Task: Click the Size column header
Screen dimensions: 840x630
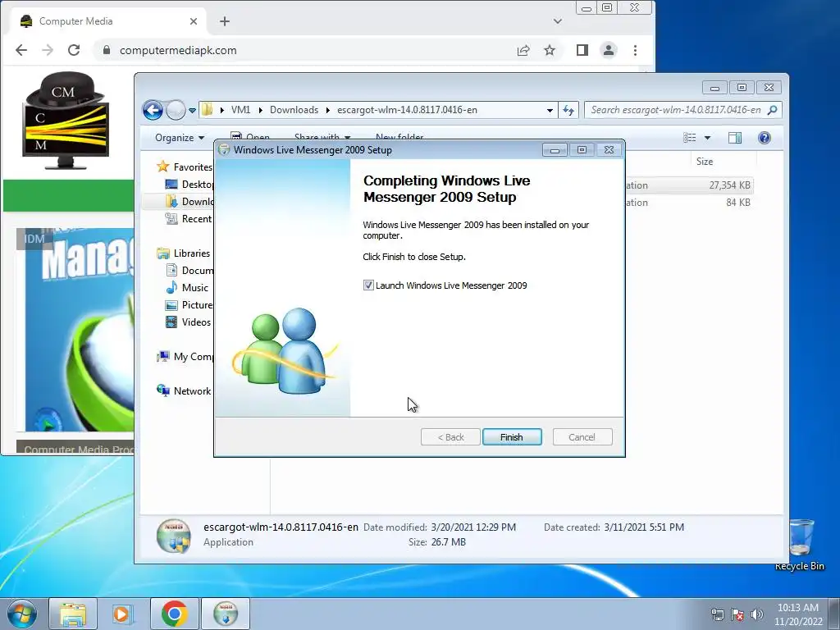Action: (705, 162)
